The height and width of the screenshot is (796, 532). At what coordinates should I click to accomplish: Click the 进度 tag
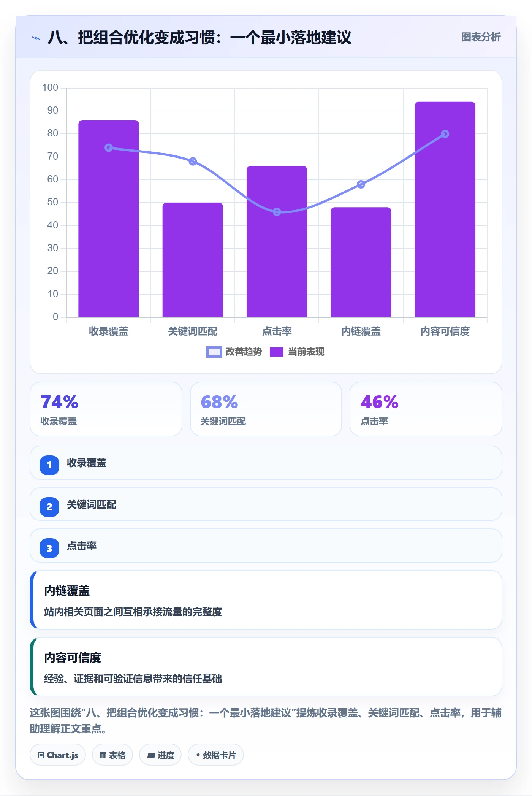click(x=160, y=755)
